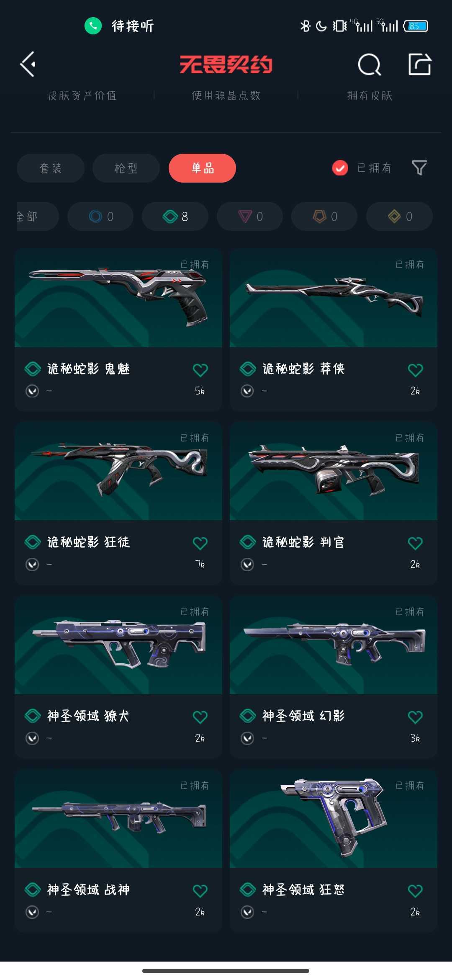Go back using the left arrow icon
Image resolution: width=452 pixels, height=980 pixels.
tap(28, 64)
